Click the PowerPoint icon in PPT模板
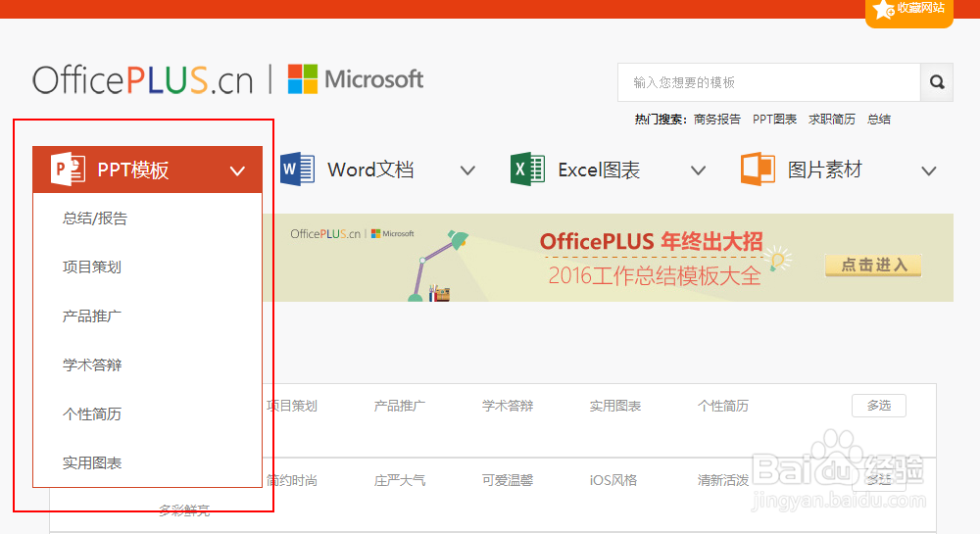Viewport: 980px width, 534px height. coord(68,169)
